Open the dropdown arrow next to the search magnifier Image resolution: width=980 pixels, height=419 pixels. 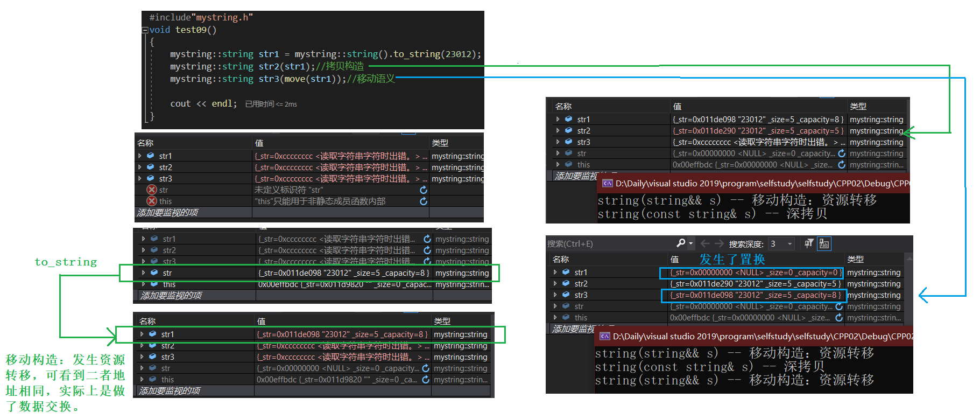(691, 244)
